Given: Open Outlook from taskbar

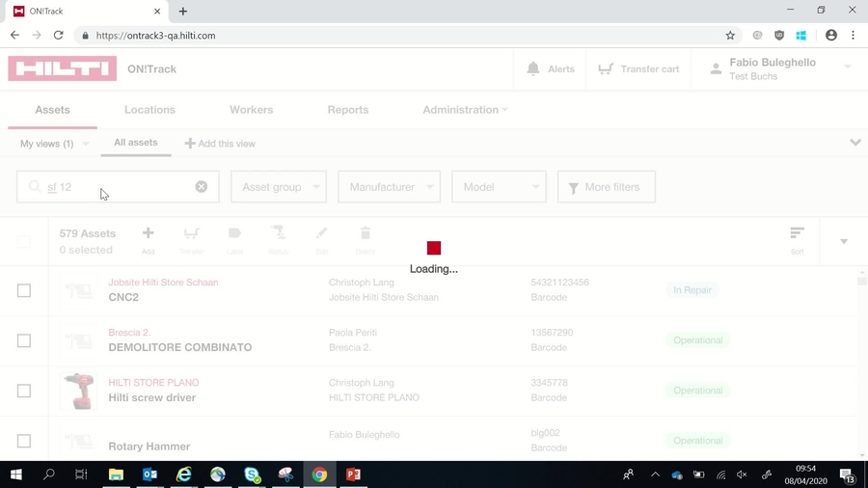Looking at the screenshot, I should click(149, 474).
